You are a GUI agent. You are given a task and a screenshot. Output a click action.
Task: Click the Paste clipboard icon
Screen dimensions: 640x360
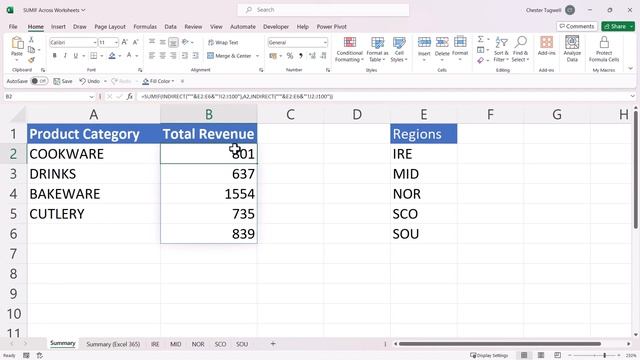17,43
